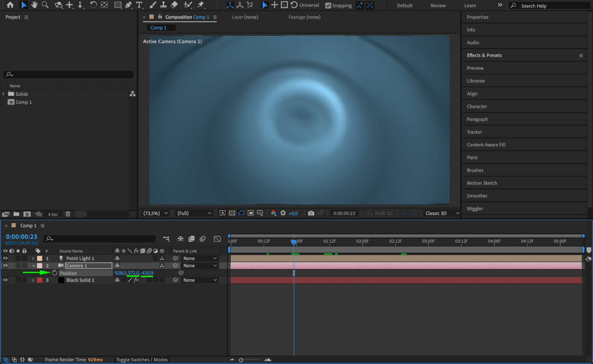This screenshot has width=593, height=364.
Task: Select the Puppet Pin tool
Action: coord(201,5)
